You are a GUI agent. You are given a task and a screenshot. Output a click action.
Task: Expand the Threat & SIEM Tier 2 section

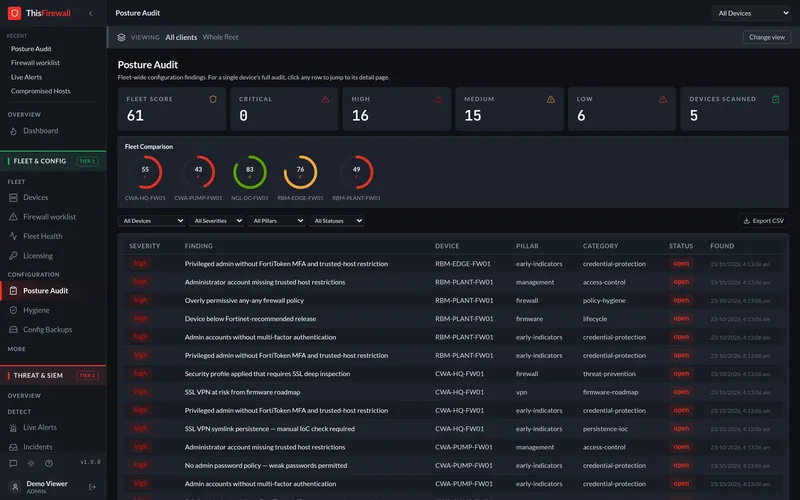[53, 376]
